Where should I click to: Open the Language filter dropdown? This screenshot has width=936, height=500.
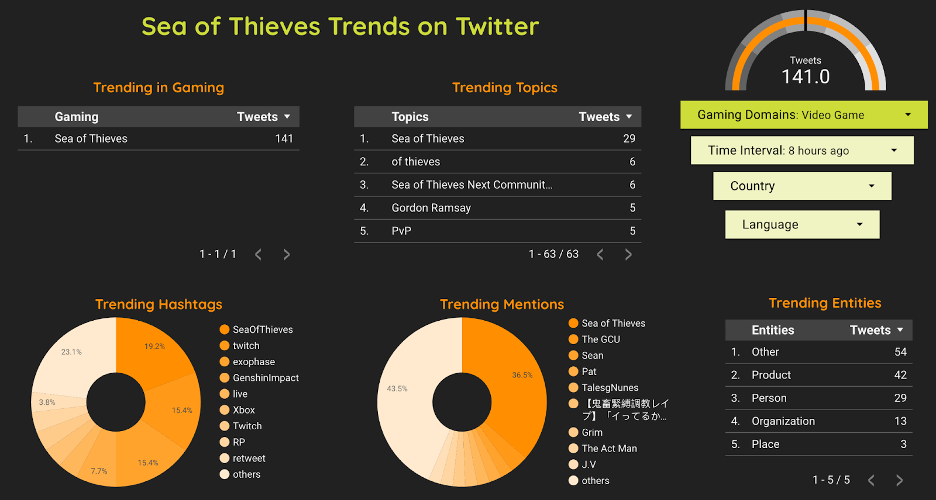(x=802, y=225)
